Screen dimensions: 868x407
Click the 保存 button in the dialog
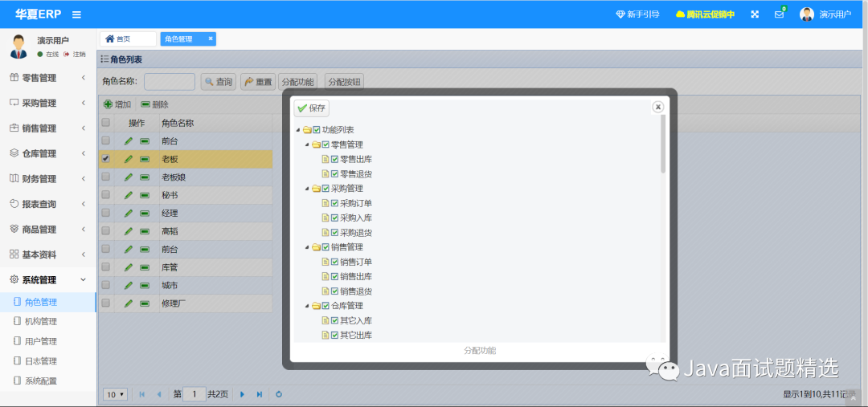pyautogui.click(x=311, y=108)
